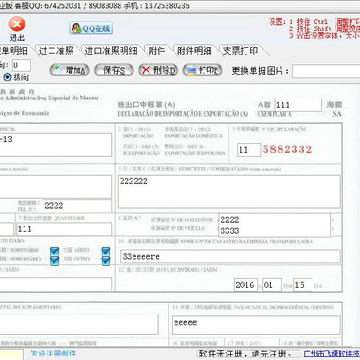Click the input field containing U
Screen dimensions: 360x360
[x=21, y=65]
